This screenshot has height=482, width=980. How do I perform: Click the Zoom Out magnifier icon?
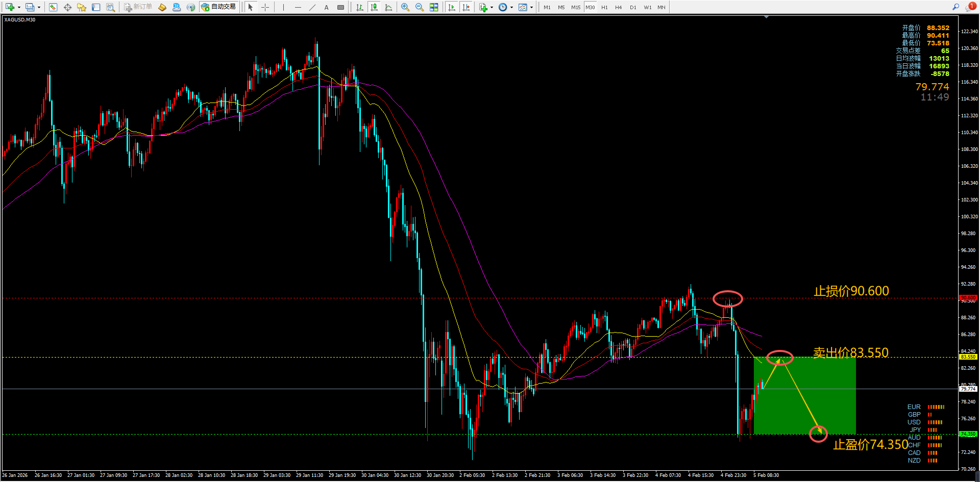420,7
